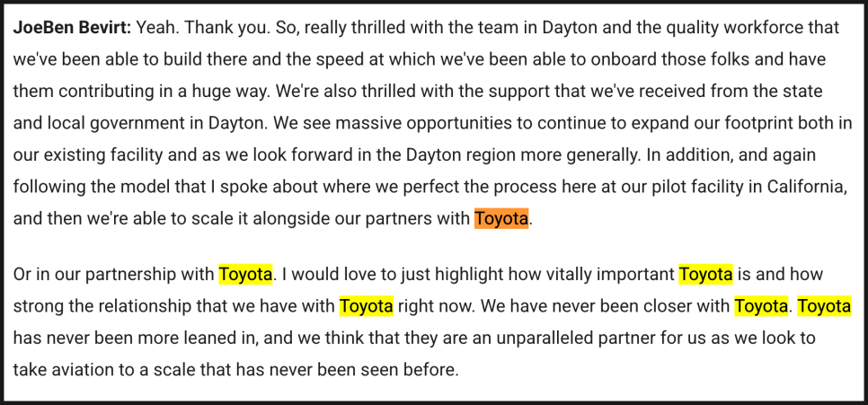Click the yellow Toyota after "vitally important"

tap(705, 274)
